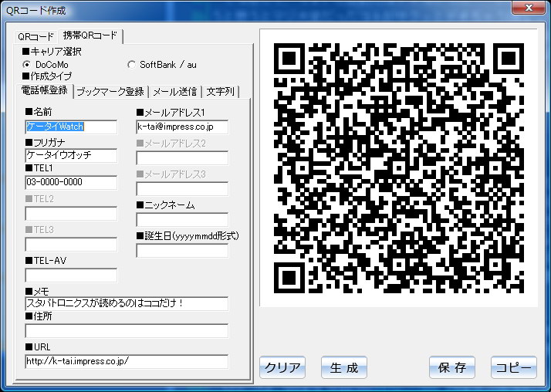The height and width of the screenshot is (392, 551).
Task: Click the 保存 button
Action: [452, 367]
